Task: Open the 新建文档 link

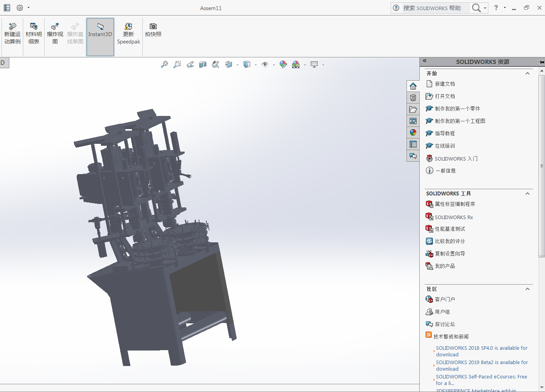Action: 445,84
